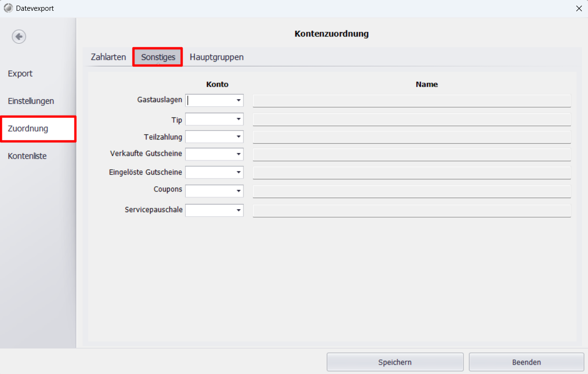Click the Eingelöste Gutscheine label
The height and width of the screenshot is (374, 588).
pyautogui.click(x=146, y=172)
